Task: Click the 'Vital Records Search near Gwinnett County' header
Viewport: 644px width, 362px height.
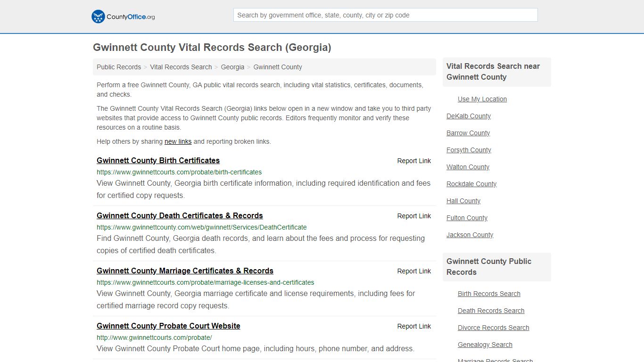Action: 497,72
